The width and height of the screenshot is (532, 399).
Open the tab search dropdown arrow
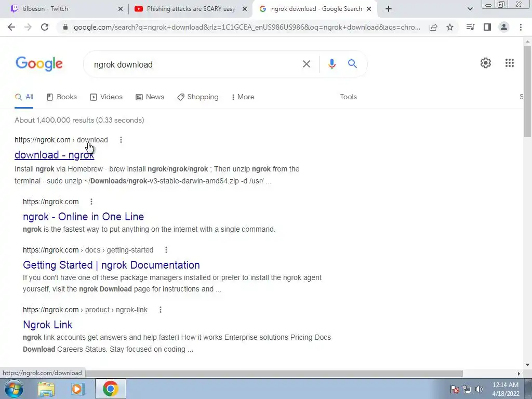click(470, 9)
